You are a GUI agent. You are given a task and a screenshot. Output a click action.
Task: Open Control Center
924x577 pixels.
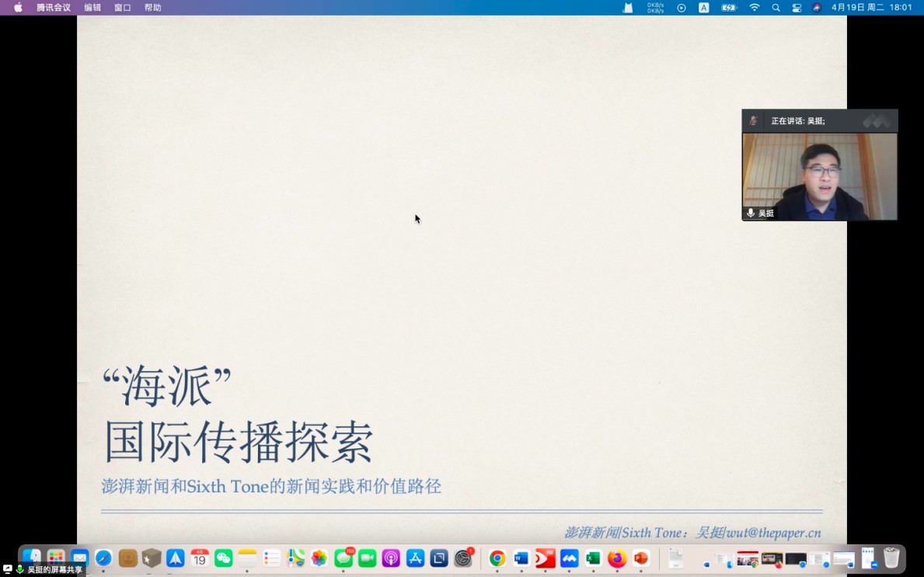[x=797, y=8]
